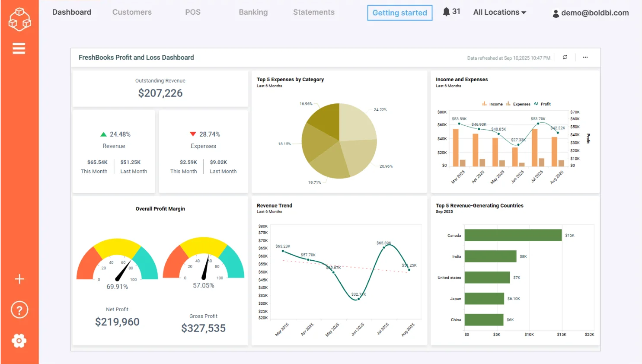Click the Japan revenue bar
This screenshot has height=364, width=642.
click(x=485, y=299)
